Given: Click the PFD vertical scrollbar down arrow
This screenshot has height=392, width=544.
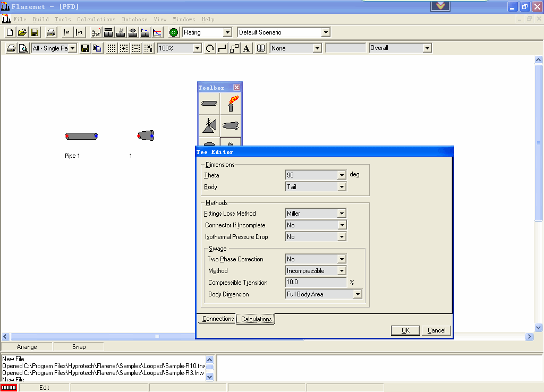Looking at the screenshot, I should coord(538,327).
